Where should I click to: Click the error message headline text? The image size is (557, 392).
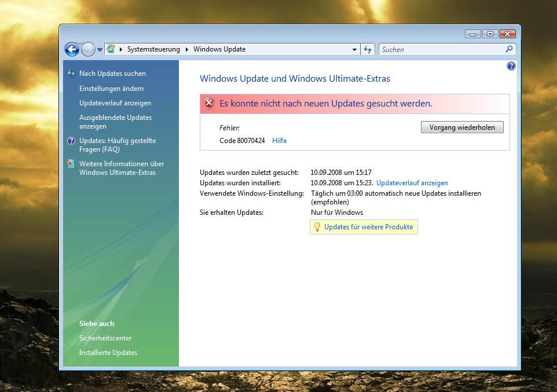pyautogui.click(x=326, y=104)
